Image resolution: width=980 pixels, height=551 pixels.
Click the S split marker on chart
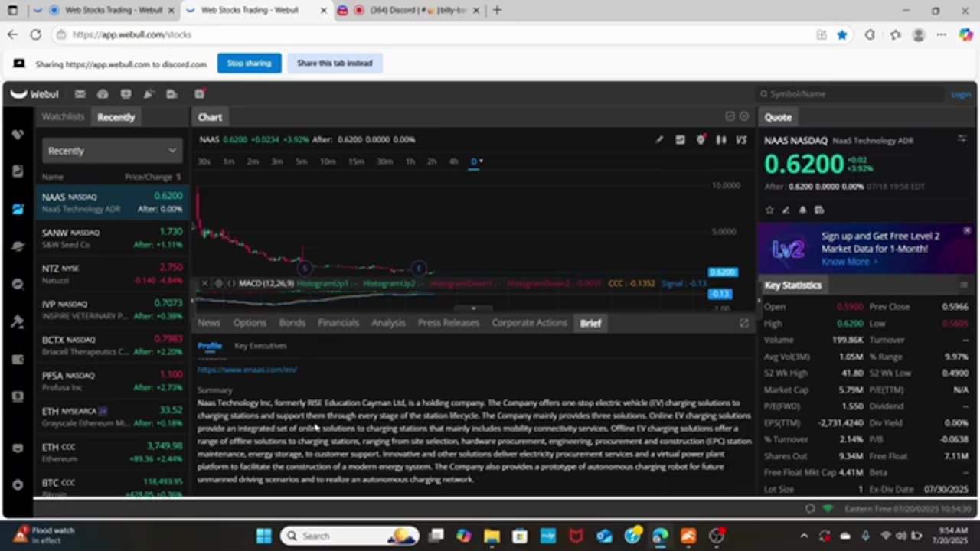304,268
